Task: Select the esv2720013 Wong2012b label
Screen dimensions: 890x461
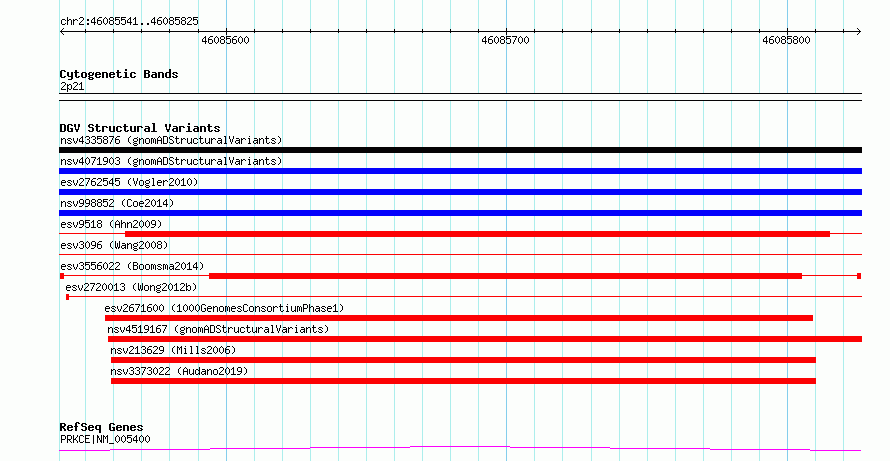Action: pyautogui.click(x=131, y=287)
